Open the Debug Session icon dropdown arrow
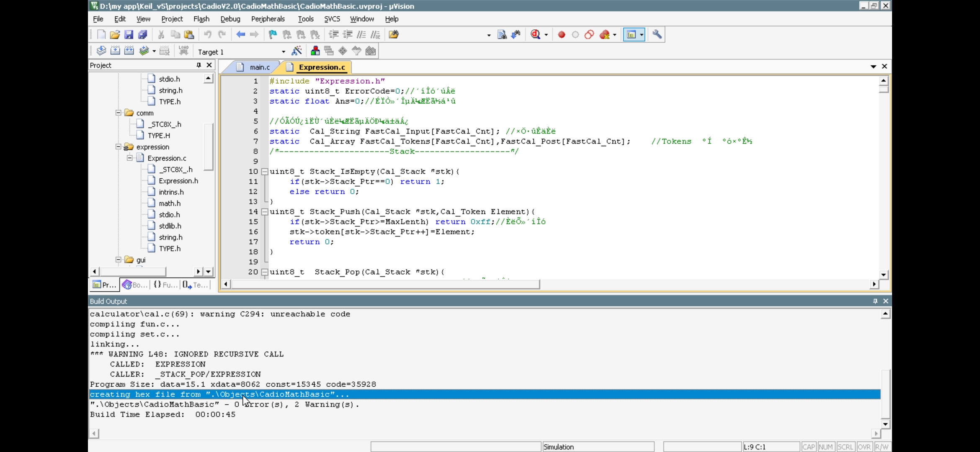This screenshot has height=452, width=980. pos(546,35)
